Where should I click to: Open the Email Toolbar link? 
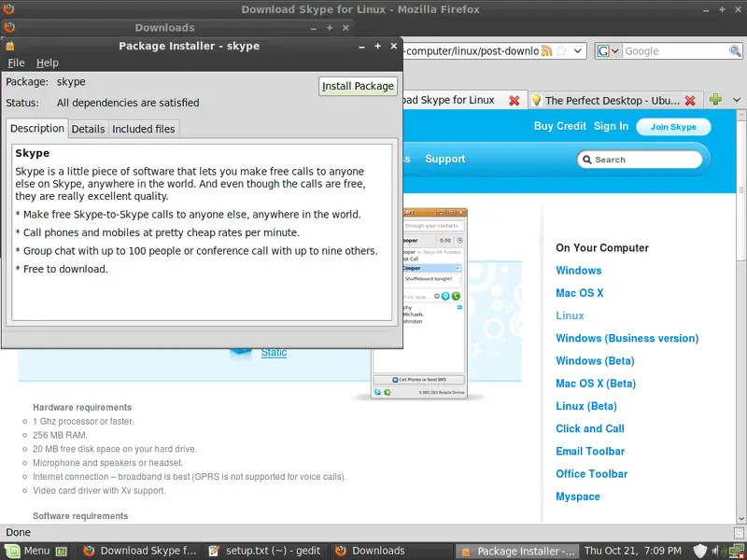click(x=590, y=452)
